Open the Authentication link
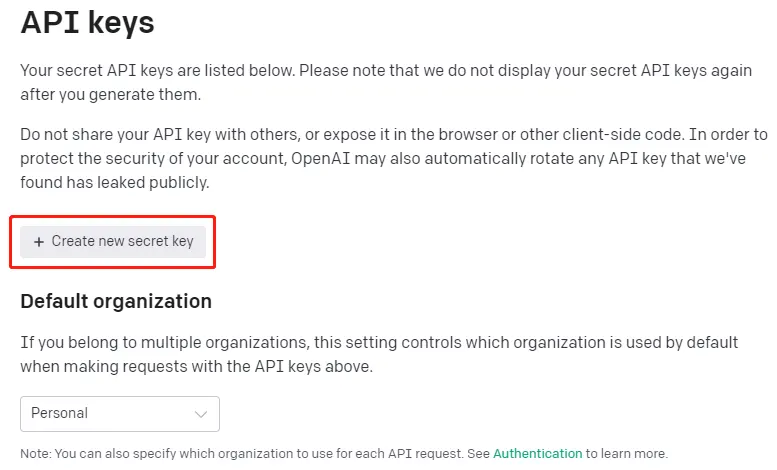The width and height of the screenshot is (777, 470). (537, 453)
